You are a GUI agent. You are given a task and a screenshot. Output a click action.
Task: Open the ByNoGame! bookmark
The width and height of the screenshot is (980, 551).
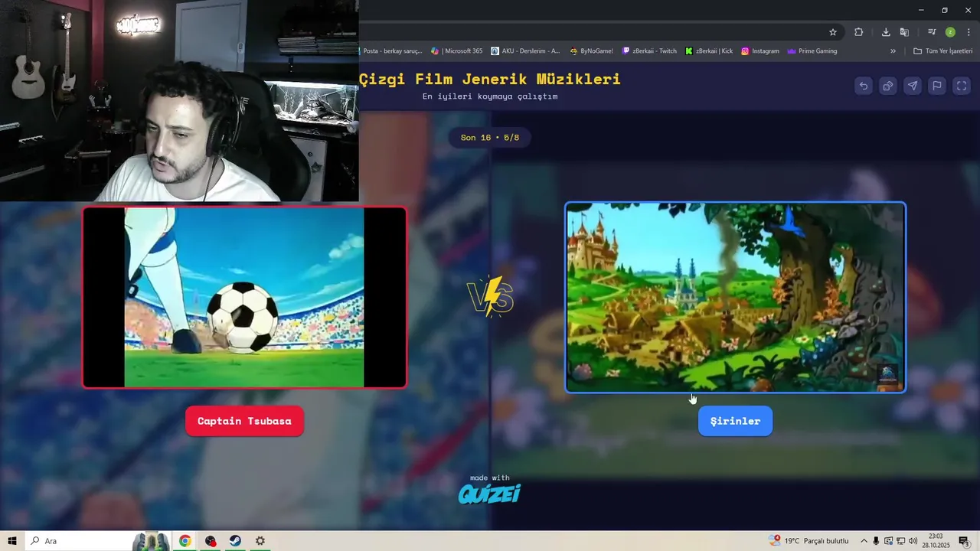point(592,51)
